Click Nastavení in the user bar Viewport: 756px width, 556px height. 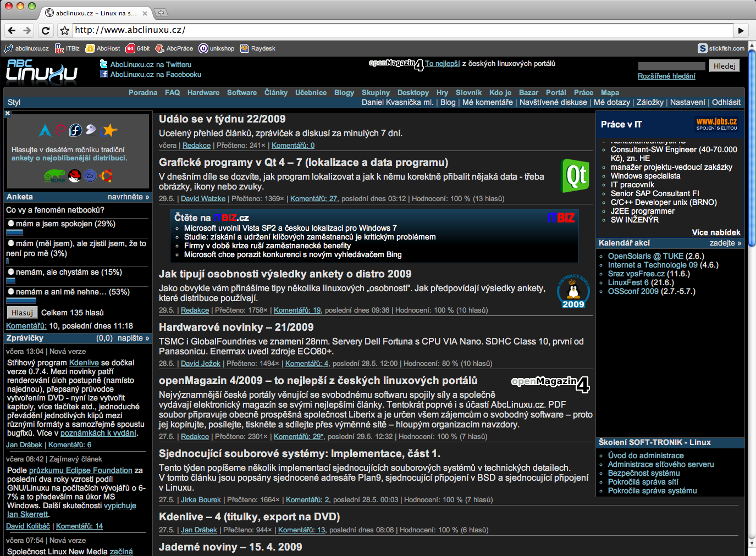coord(687,102)
